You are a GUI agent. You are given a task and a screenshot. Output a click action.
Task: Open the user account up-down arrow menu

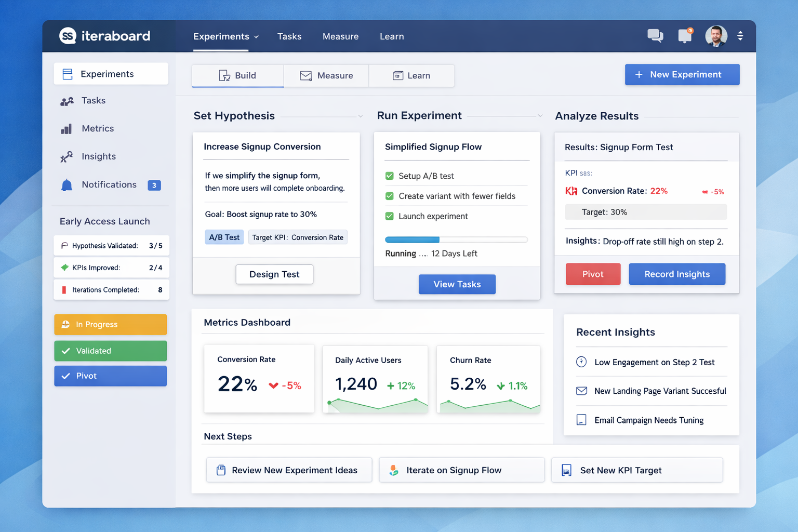pyautogui.click(x=740, y=36)
